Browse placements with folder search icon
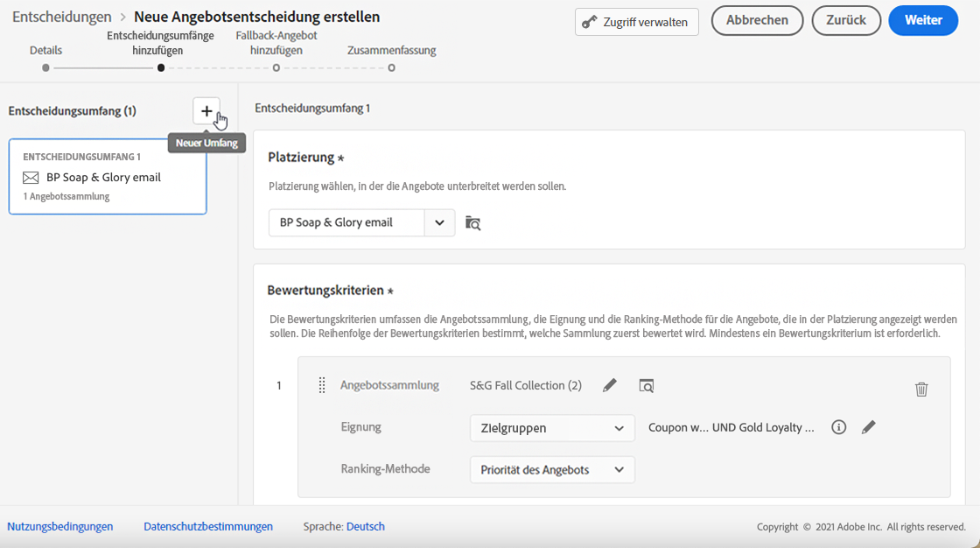This screenshot has width=980, height=548. click(472, 222)
